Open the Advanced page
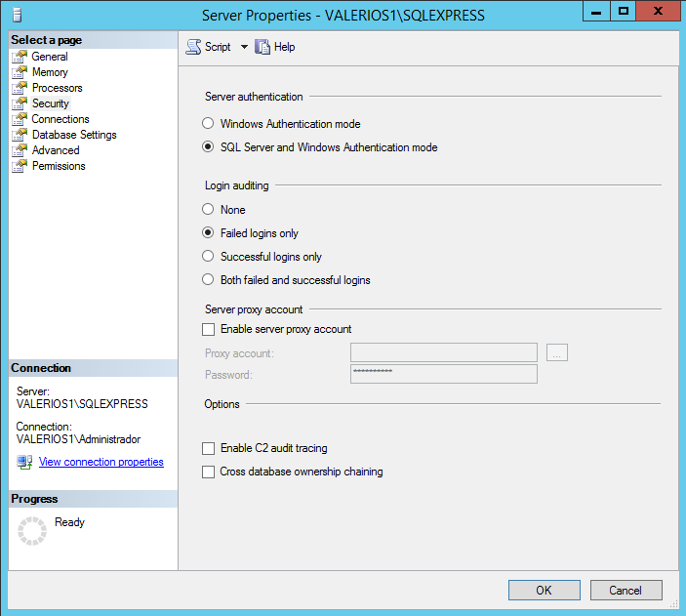This screenshot has height=616, width=686. 56,150
